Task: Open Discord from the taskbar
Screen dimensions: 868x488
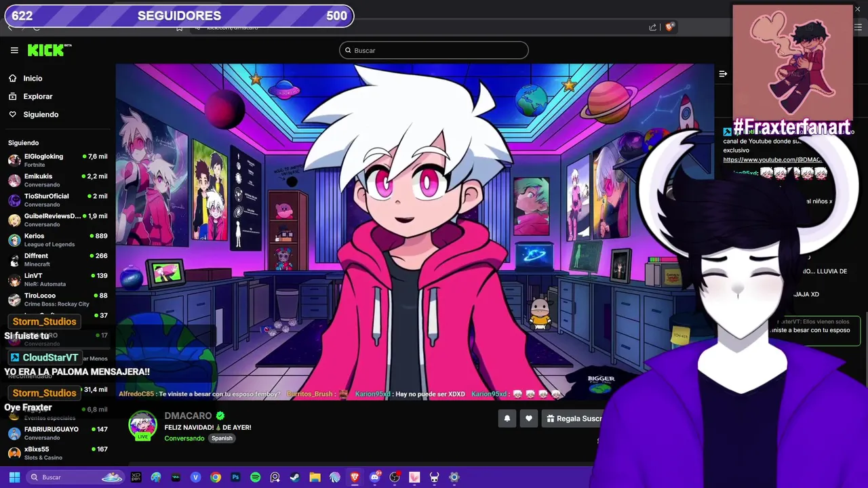Action: tap(375, 477)
